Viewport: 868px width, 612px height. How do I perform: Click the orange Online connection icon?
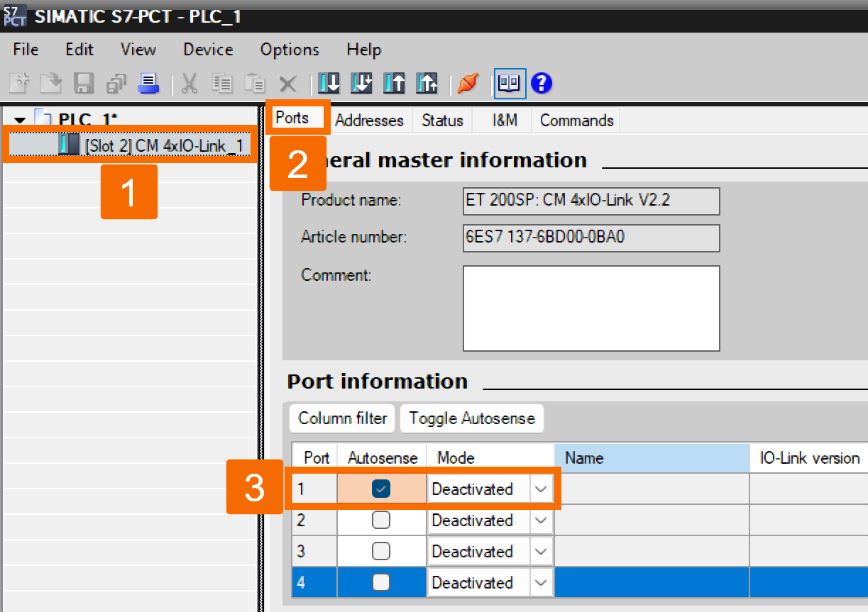point(468,84)
